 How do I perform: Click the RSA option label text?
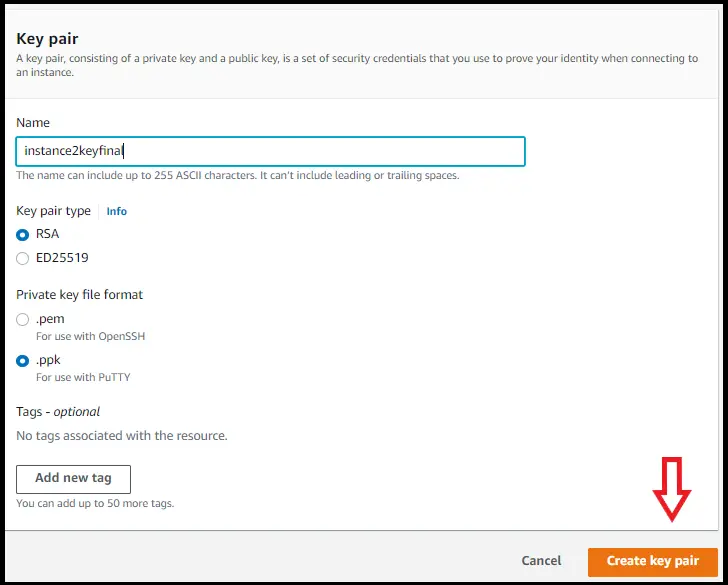click(x=47, y=234)
